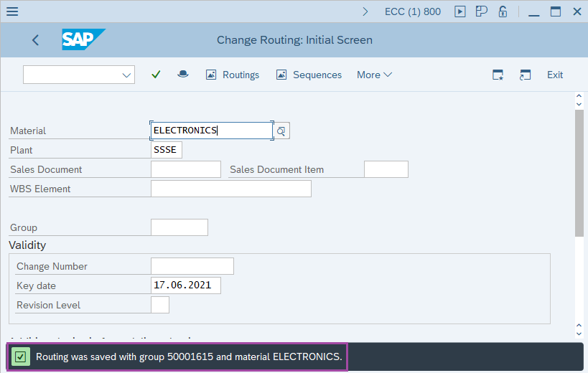This screenshot has height=373, width=588.
Task: Open the transaction command field dropdown
Action: tap(126, 75)
